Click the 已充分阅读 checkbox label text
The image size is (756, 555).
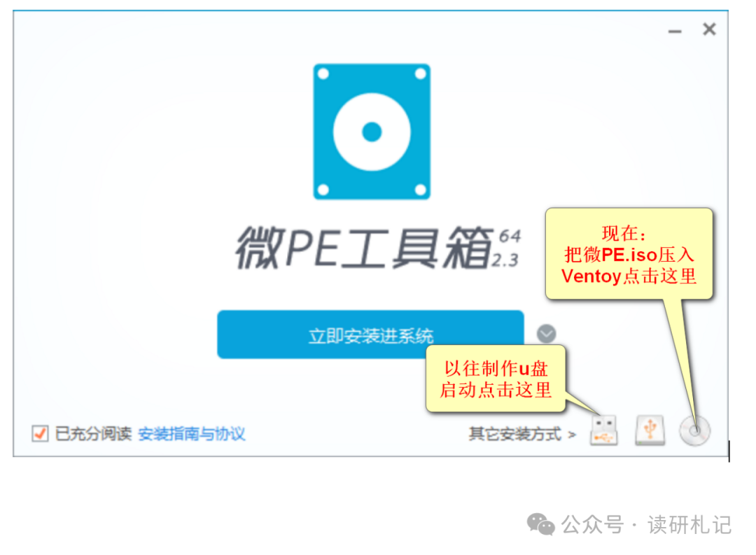[x=93, y=433]
